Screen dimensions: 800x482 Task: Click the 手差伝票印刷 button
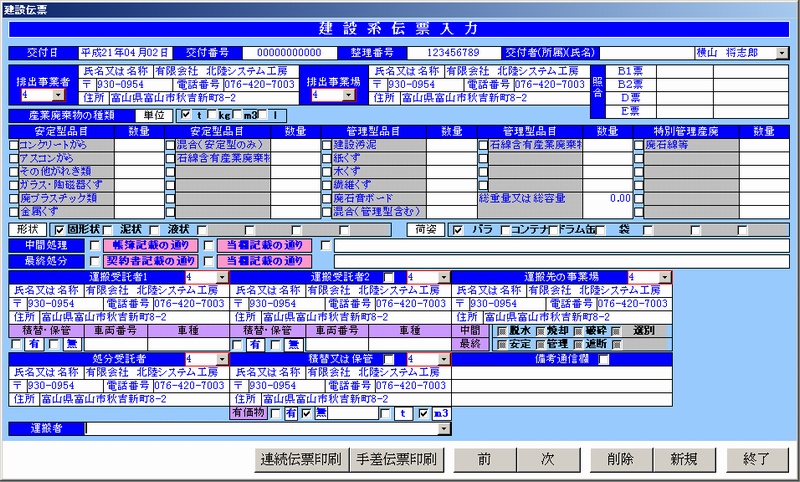395,459
